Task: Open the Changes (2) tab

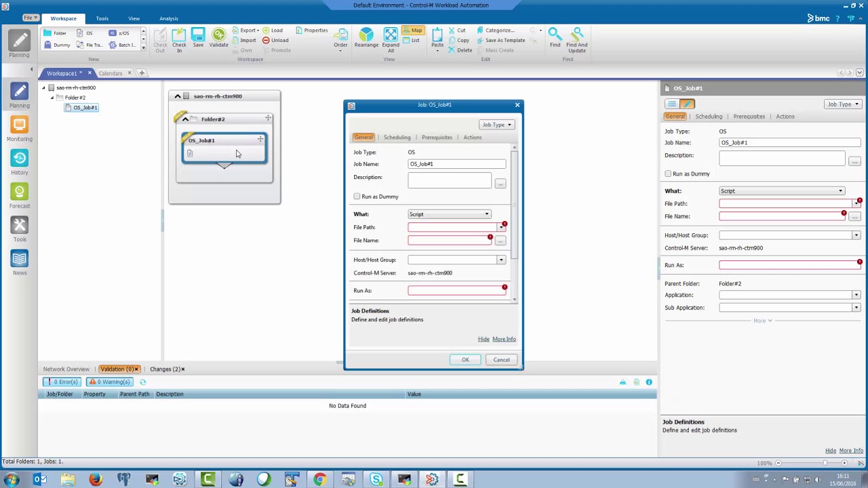Action: (165, 369)
